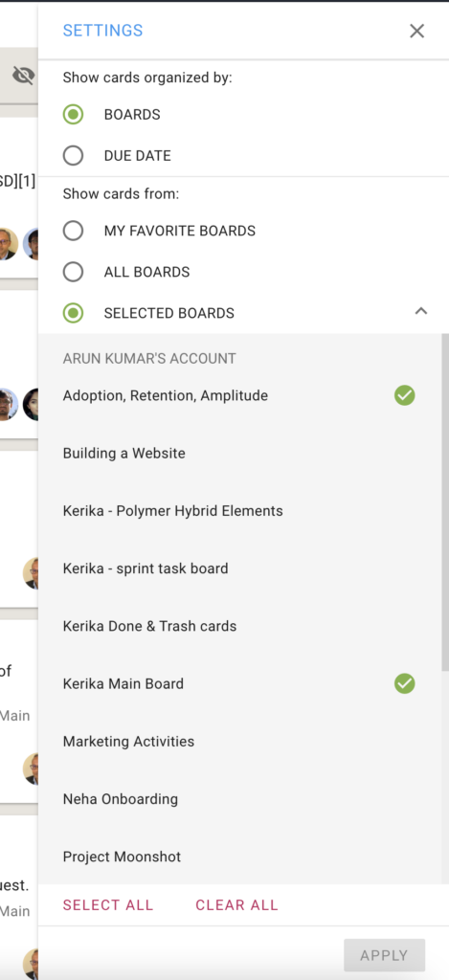Collapse the Selected Boards list chevron
449x980 pixels.
click(x=421, y=311)
